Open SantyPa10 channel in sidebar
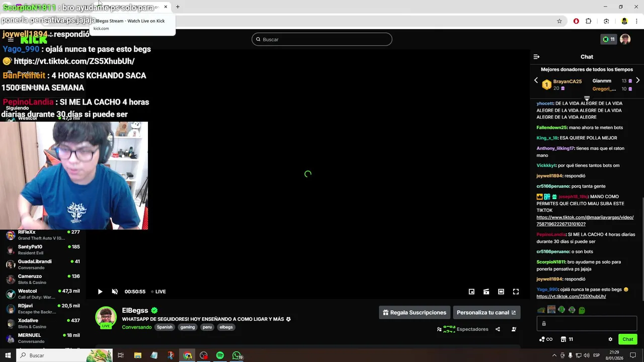 [x=43, y=249]
